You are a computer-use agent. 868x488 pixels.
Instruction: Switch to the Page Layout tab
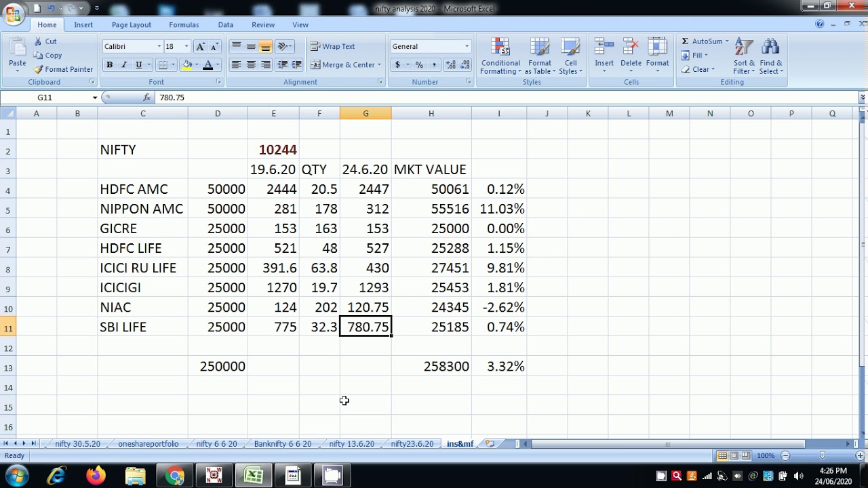132,24
